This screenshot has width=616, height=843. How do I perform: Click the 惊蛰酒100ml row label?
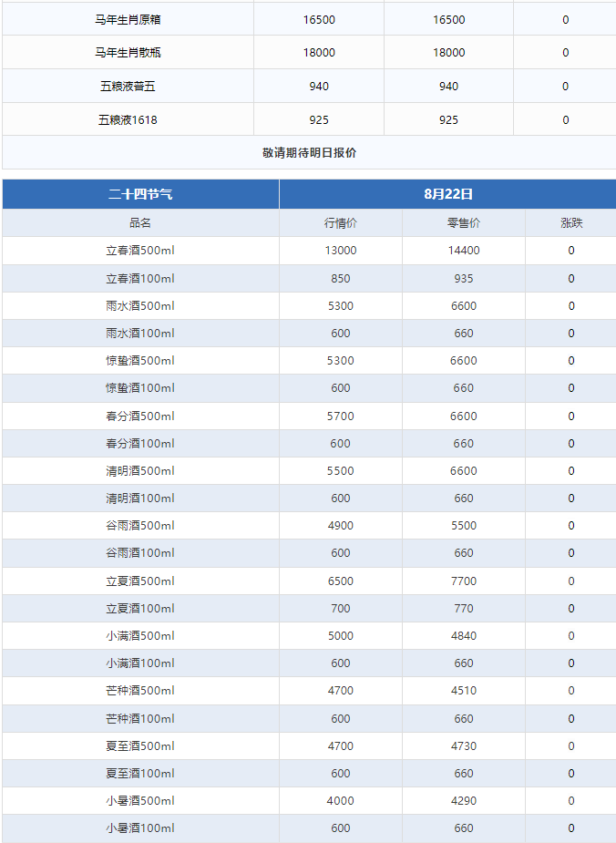[x=140, y=388]
